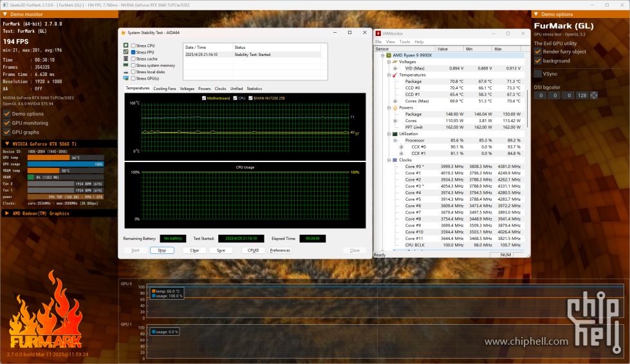Collapse the Temperatures tree node

click(389, 75)
